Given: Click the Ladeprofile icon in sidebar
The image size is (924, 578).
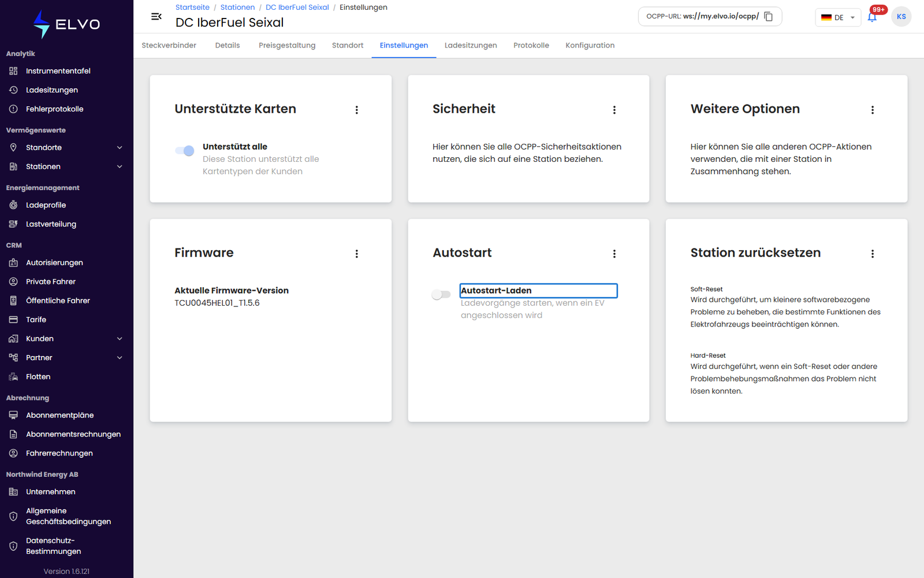Looking at the screenshot, I should [13, 205].
